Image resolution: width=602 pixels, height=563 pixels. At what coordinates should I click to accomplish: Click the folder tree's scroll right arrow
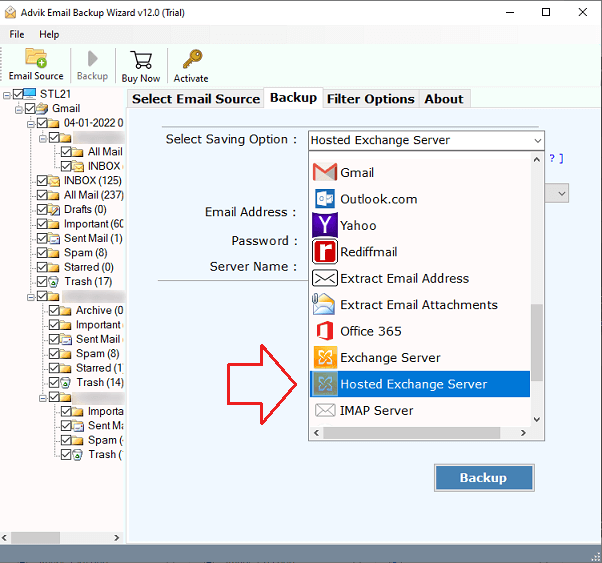(x=117, y=538)
